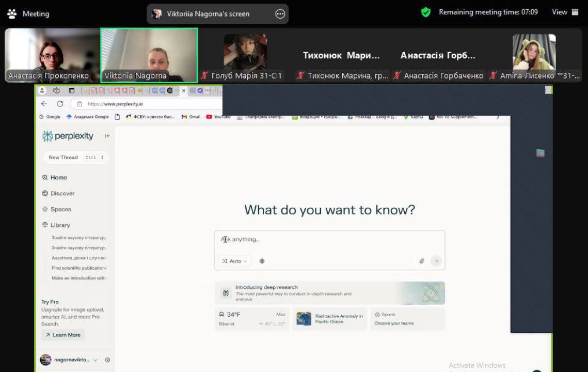This screenshot has height=372, width=588.
Task: Open Discover in the sidebar
Action: click(62, 193)
